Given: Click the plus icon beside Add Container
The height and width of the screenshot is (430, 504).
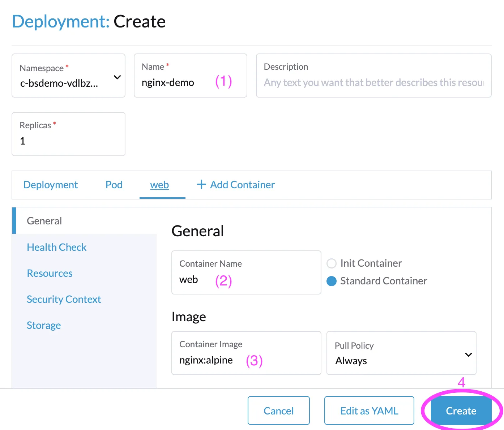Looking at the screenshot, I should (201, 185).
